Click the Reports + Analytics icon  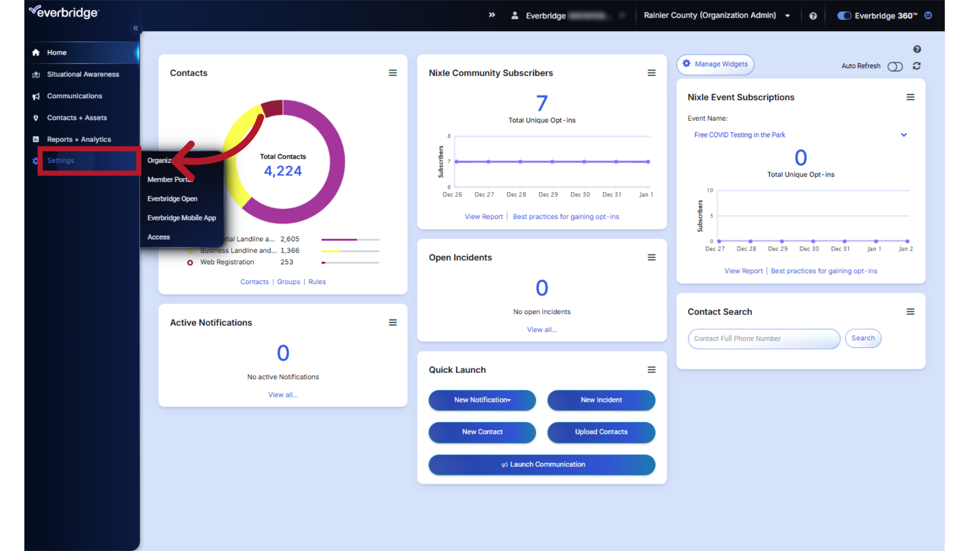click(x=36, y=139)
